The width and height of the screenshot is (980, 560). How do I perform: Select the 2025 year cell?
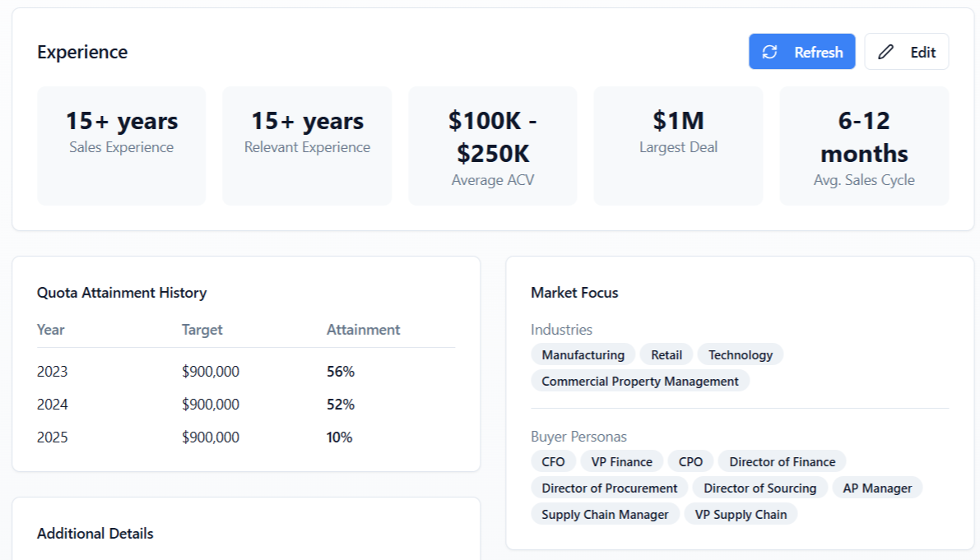pyautogui.click(x=53, y=437)
